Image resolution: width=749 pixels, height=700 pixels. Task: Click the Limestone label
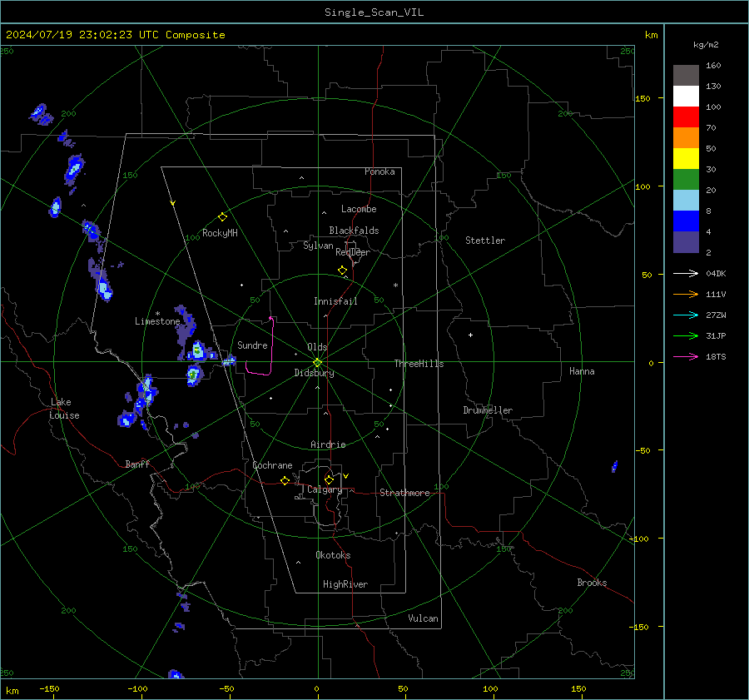point(157,321)
